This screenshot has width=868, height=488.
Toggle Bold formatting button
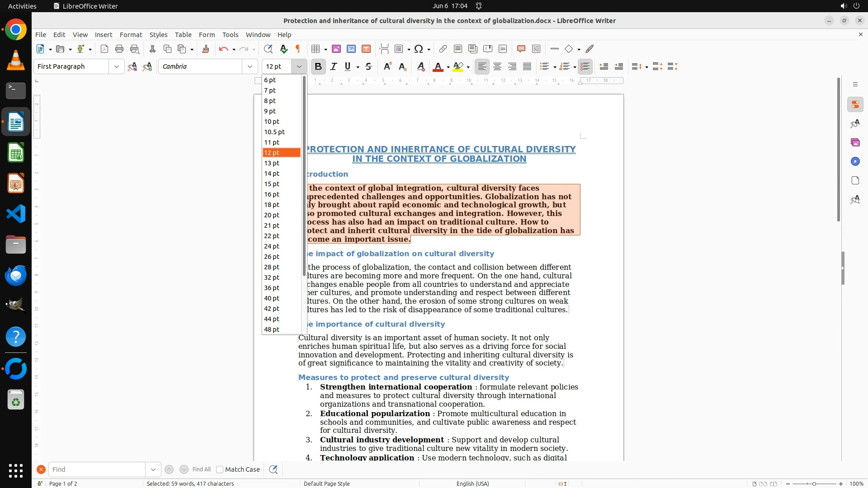(x=318, y=66)
